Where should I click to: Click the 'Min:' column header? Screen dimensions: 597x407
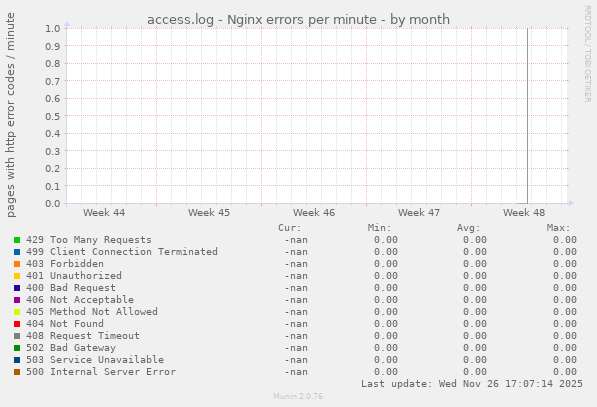tap(380, 228)
